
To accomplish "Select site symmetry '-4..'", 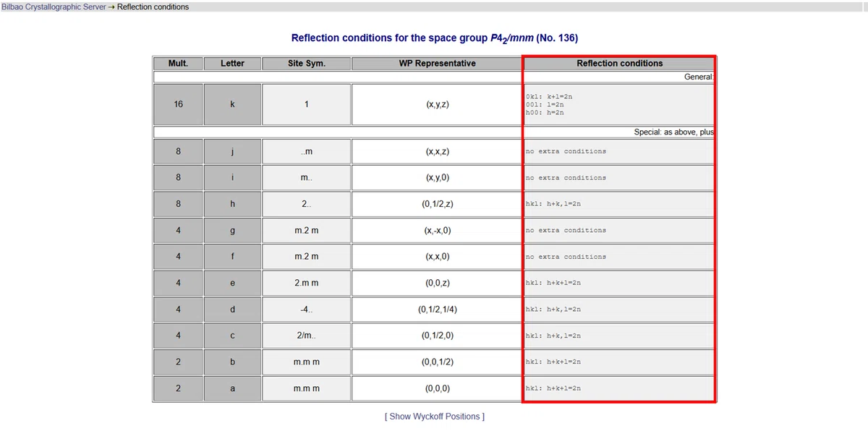I will [307, 310].
